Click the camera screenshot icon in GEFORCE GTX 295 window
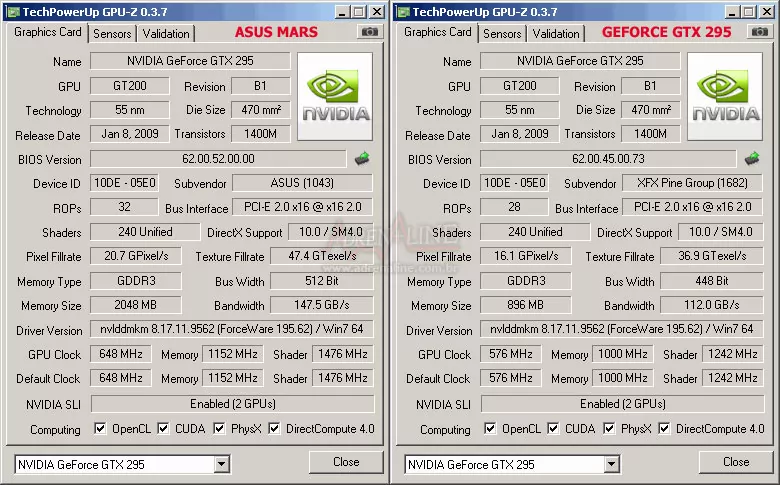 (x=760, y=32)
